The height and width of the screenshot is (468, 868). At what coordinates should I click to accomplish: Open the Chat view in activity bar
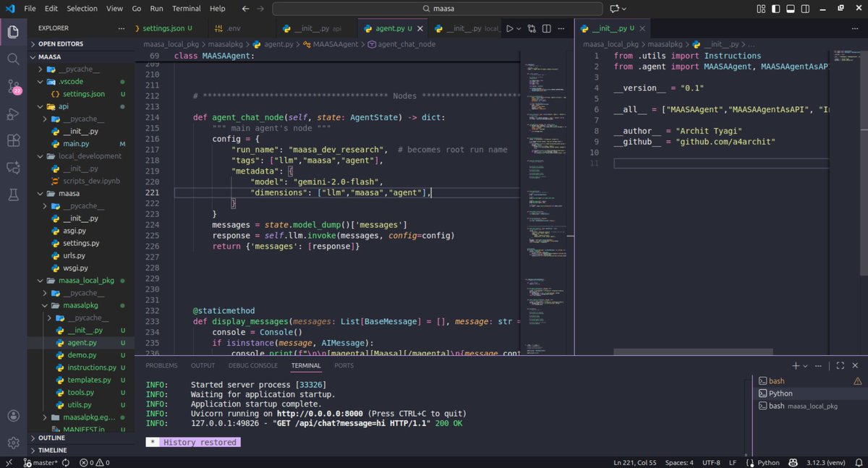coord(13,167)
